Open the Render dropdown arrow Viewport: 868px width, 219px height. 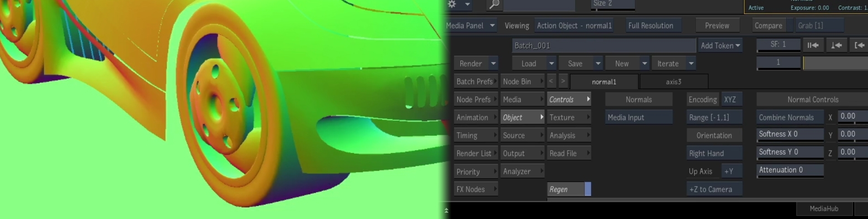pyautogui.click(x=493, y=63)
